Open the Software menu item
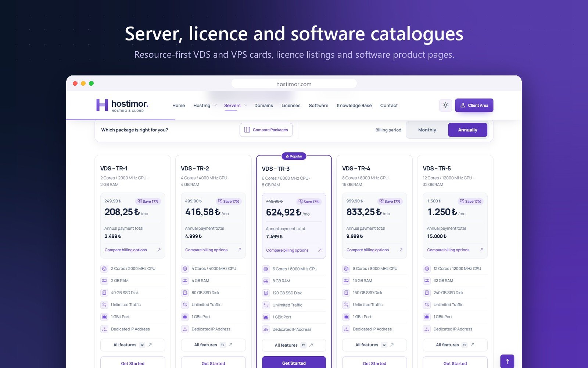 (x=319, y=106)
